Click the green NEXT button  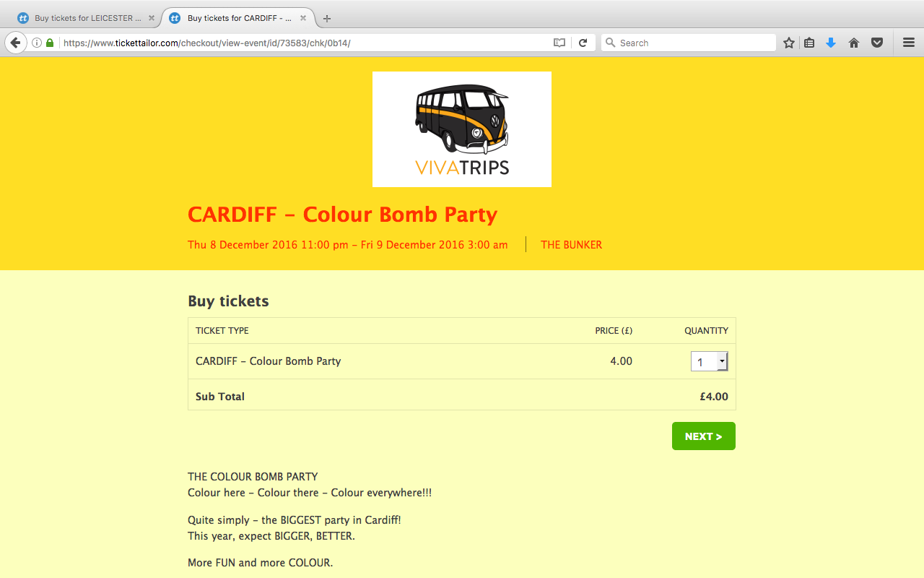point(704,436)
